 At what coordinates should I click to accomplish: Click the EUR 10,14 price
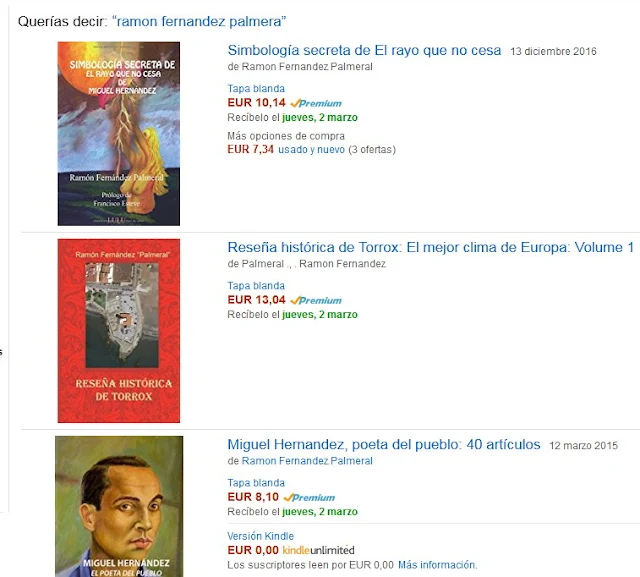click(256, 103)
